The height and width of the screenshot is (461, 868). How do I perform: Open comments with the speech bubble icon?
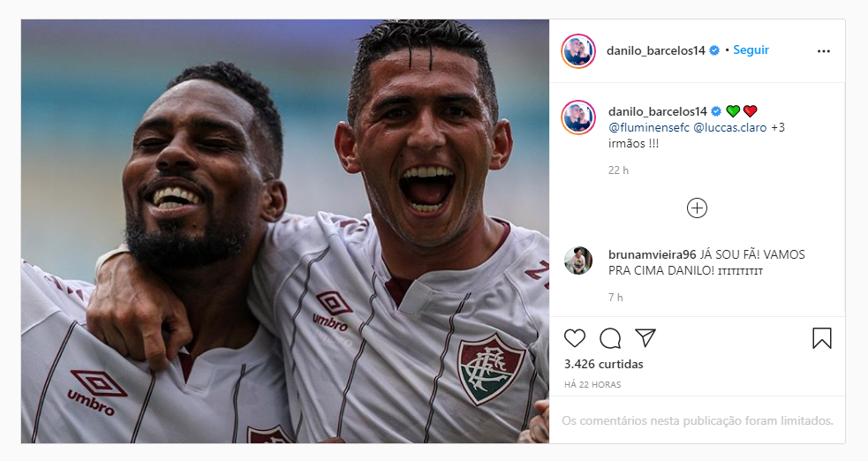point(610,338)
